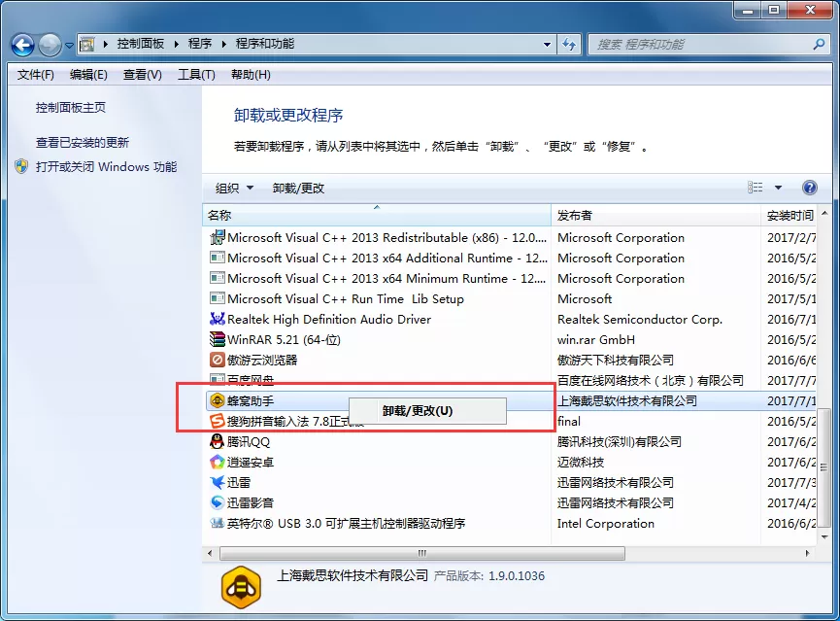Screen dimensions: 840x621
Task: Click the large bee icon in details pane
Action: [x=241, y=587]
